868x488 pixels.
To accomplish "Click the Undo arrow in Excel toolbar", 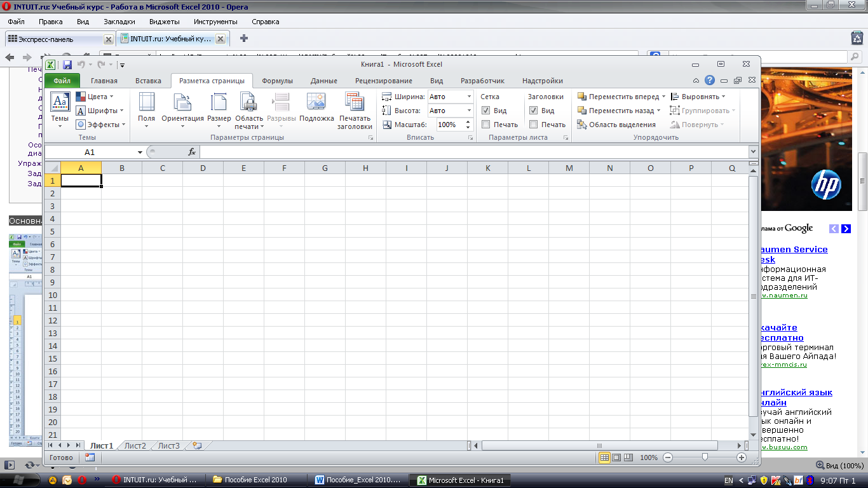I will [81, 64].
